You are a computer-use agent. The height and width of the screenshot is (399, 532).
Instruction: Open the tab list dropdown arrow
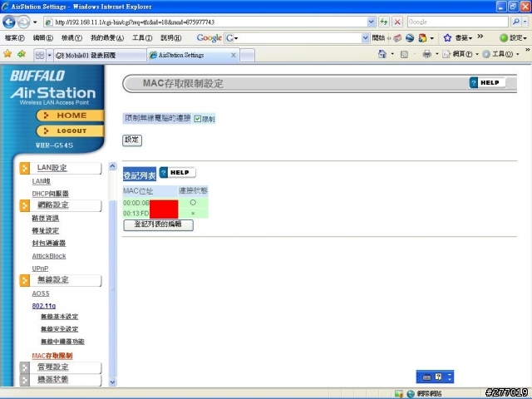49,55
